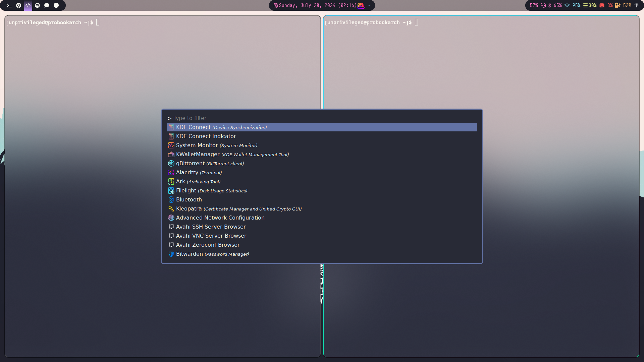The height and width of the screenshot is (362, 644).
Task: Switch to the Chrome workspace icon
Action: (18, 5)
